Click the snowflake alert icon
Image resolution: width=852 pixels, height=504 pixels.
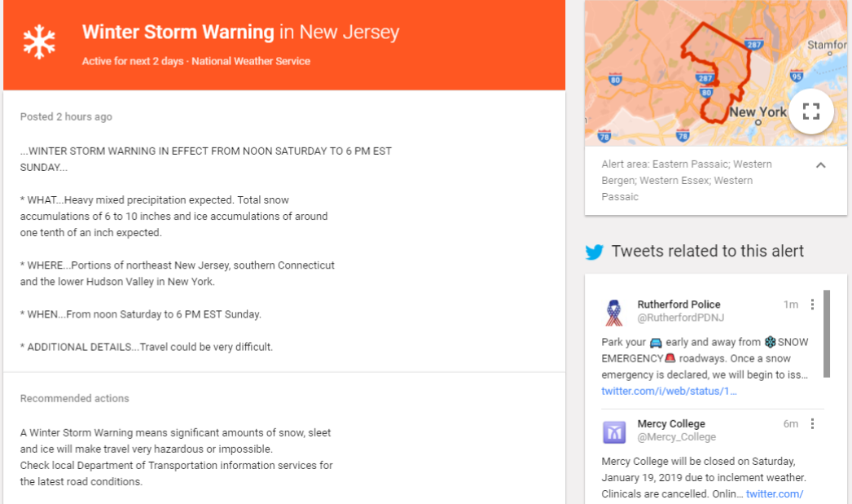[x=39, y=42]
